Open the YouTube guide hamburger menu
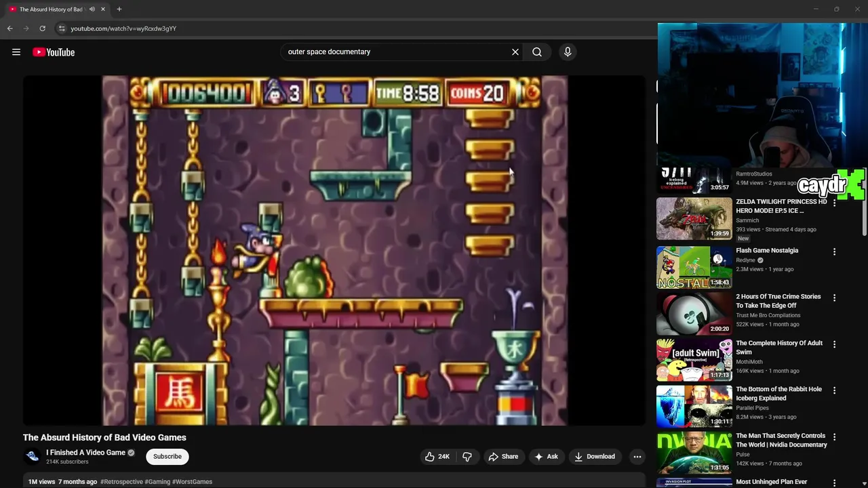This screenshot has width=868, height=488. 16,52
